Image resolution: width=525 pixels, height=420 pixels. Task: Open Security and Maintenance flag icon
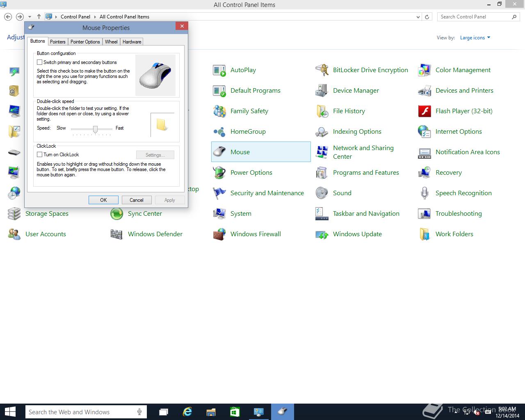pyautogui.click(x=219, y=193)
